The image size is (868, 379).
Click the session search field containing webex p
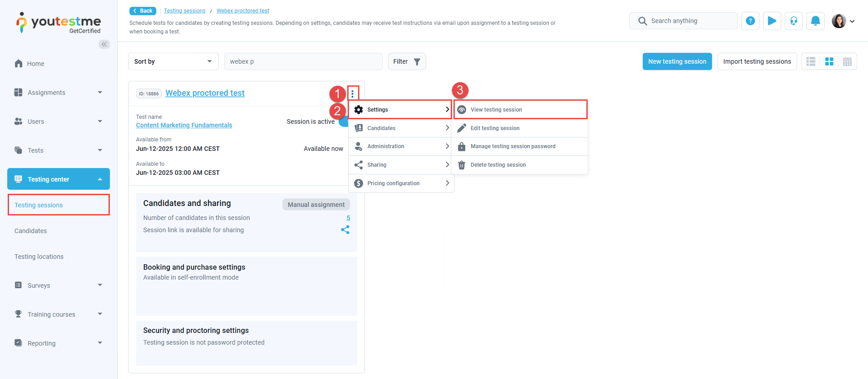(x=303, y=61)
